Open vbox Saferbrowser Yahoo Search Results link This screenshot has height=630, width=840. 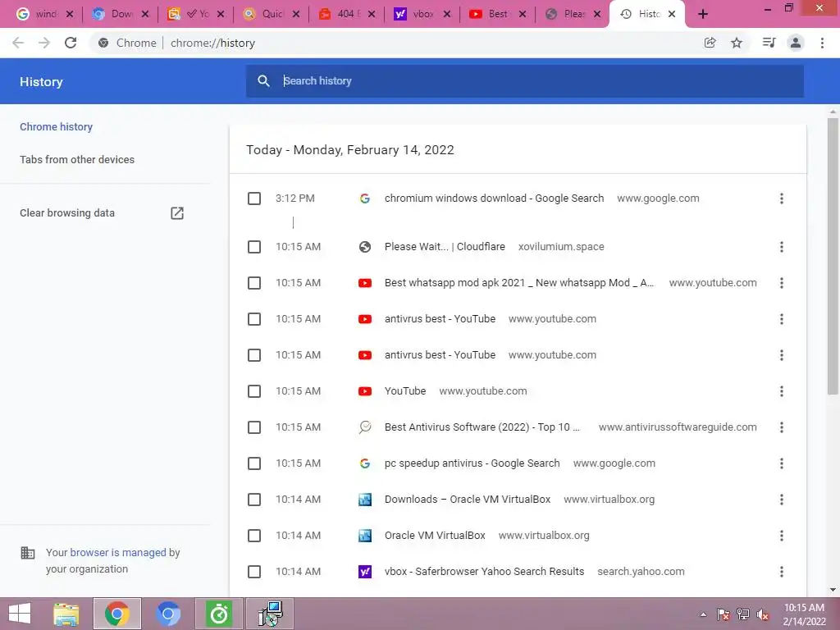[x=484, y=571]
